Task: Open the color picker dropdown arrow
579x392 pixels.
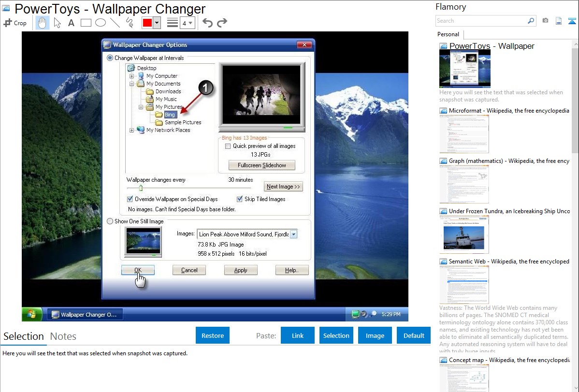Action: click(157, 23)
